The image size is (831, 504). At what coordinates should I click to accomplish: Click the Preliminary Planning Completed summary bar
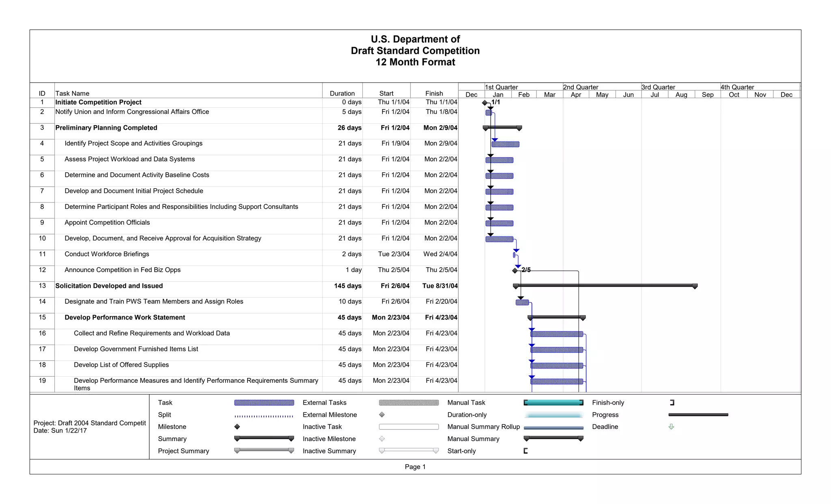(502, 127)
